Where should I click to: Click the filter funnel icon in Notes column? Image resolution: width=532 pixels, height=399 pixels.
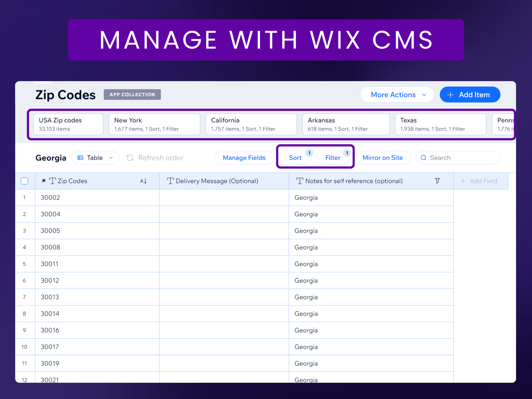coord(437,181)
